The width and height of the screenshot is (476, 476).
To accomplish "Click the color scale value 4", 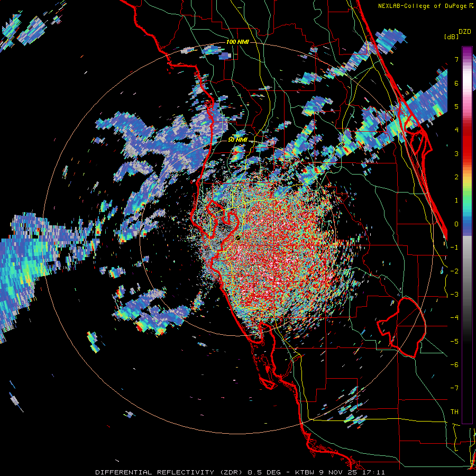I will point(456,130).
